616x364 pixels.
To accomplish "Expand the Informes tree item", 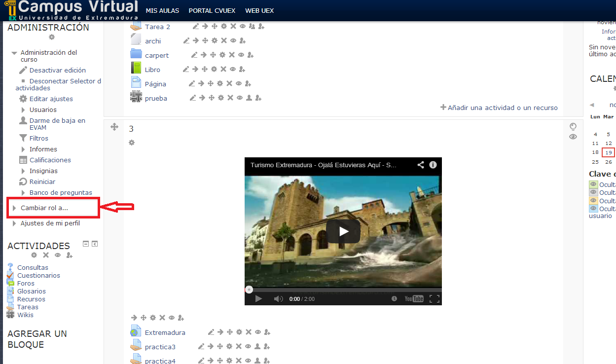I will click(23, 149).
